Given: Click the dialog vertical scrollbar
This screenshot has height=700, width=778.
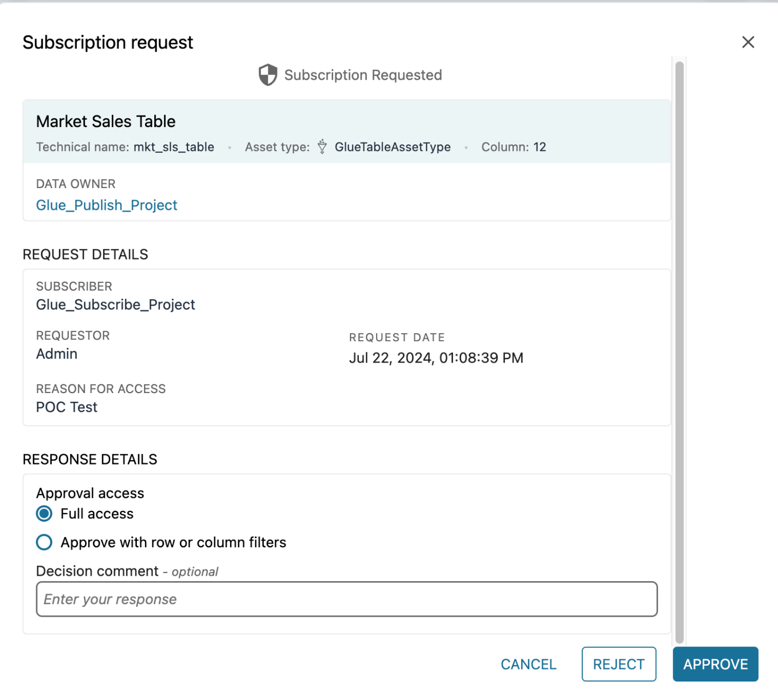Looking at the screenshot, I should click(679, 349).
